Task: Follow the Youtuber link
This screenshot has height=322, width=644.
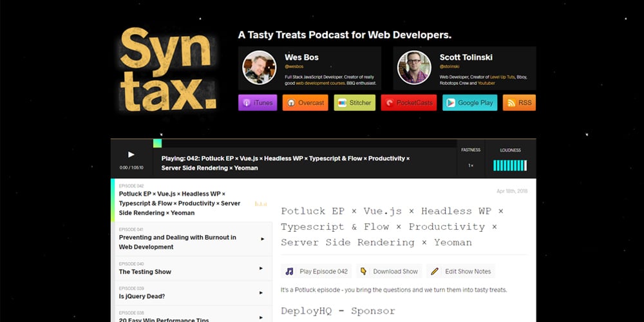Action: [x=486, y=83]
